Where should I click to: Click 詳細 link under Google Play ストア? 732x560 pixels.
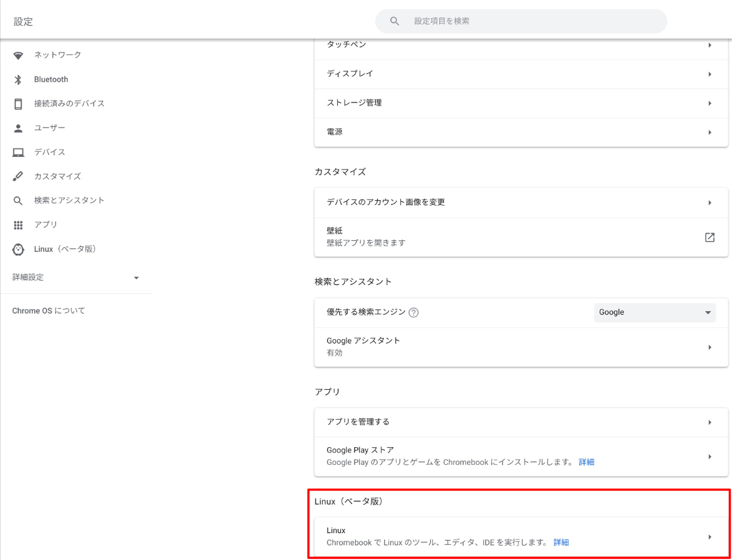[x=586, y=462]
